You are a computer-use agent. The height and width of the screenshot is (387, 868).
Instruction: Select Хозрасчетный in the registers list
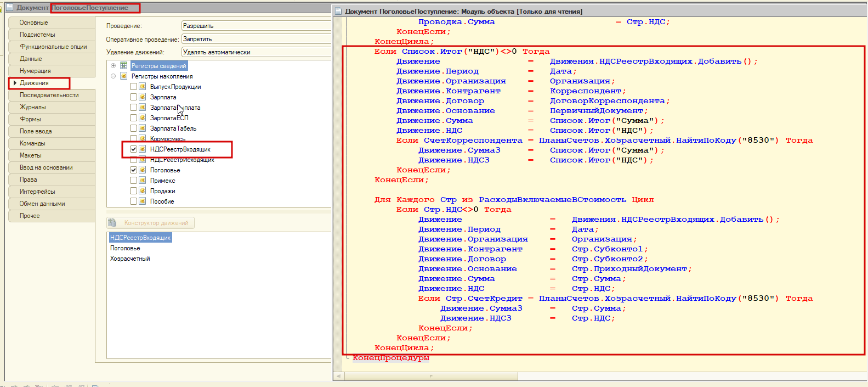click(130, 259)
